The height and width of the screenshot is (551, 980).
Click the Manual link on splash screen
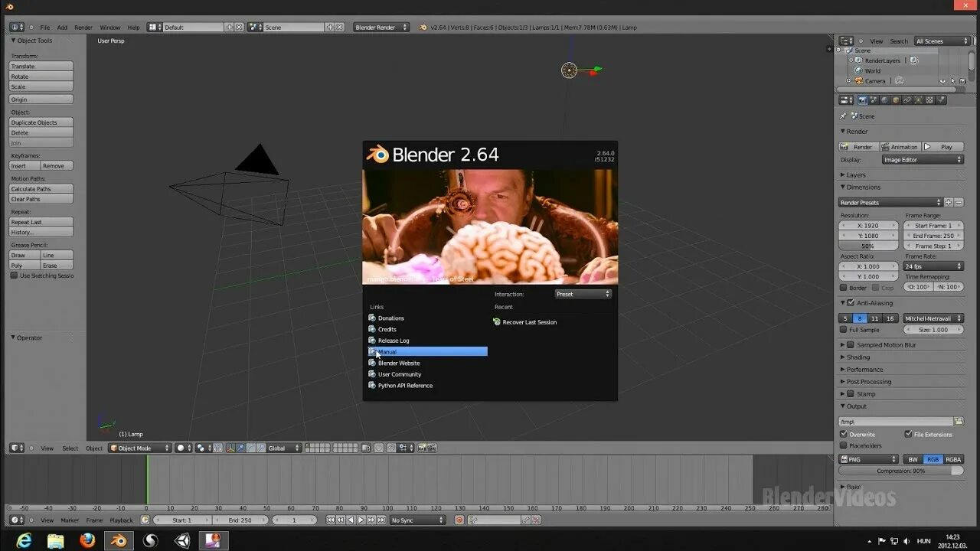428,351
